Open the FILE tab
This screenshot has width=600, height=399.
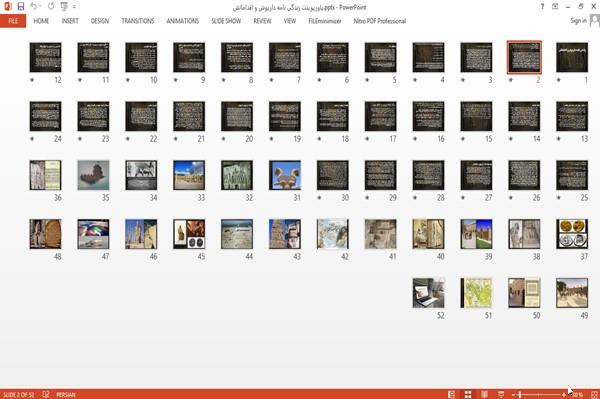(x=13, y=21)
